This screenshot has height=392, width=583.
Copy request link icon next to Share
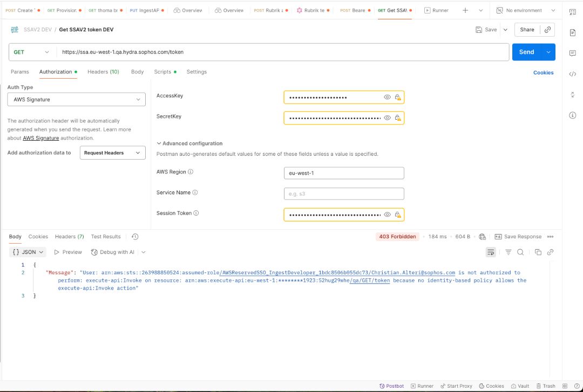tap(547, 30)
